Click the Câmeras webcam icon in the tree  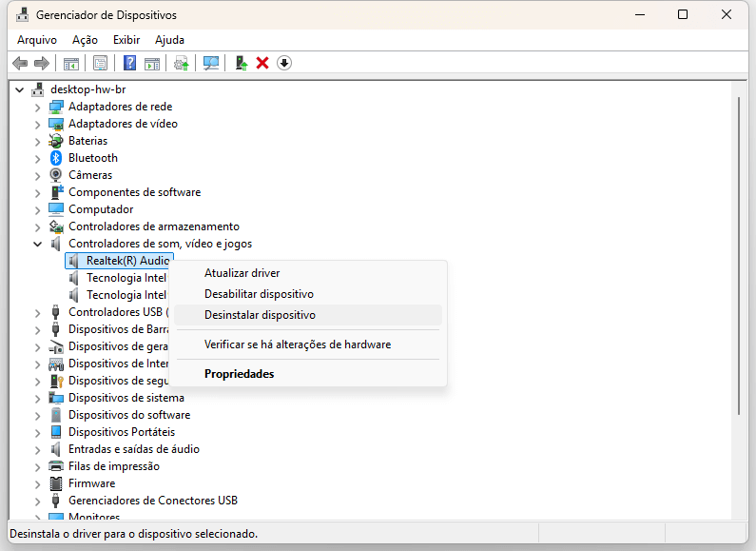(x=56, y=175)
